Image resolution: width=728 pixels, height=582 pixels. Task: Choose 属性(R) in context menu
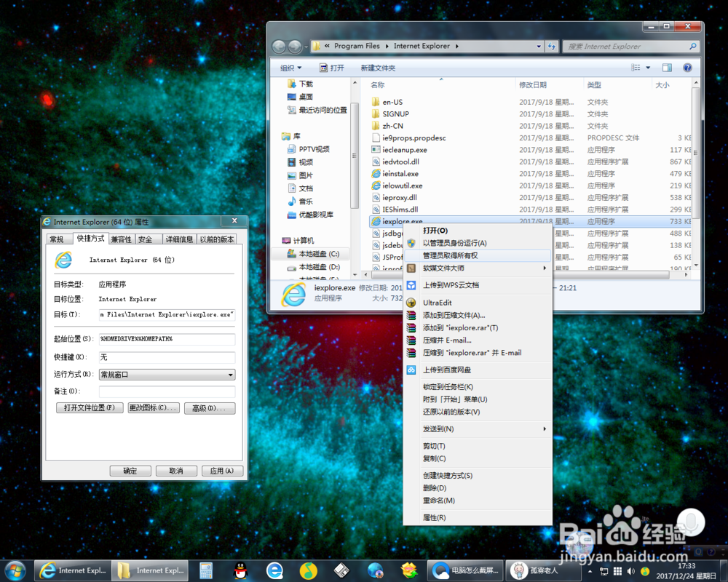[x=478, y=517]
